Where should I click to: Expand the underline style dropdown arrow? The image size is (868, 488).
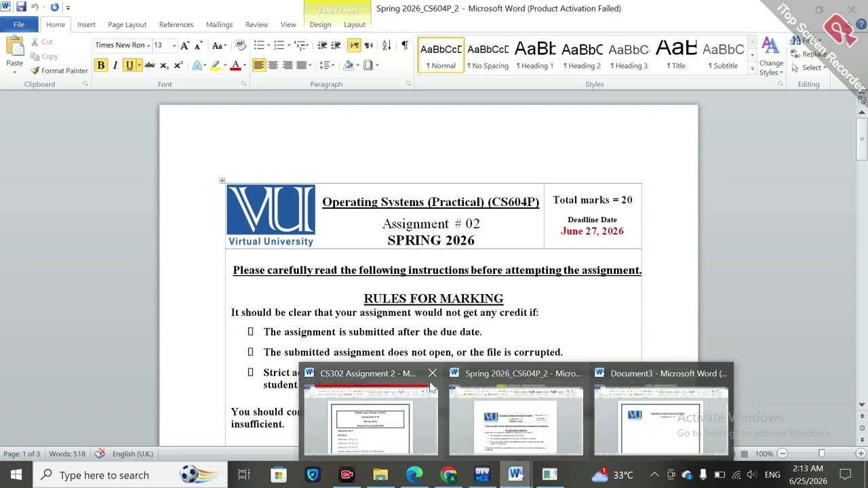tap(138, 65)
